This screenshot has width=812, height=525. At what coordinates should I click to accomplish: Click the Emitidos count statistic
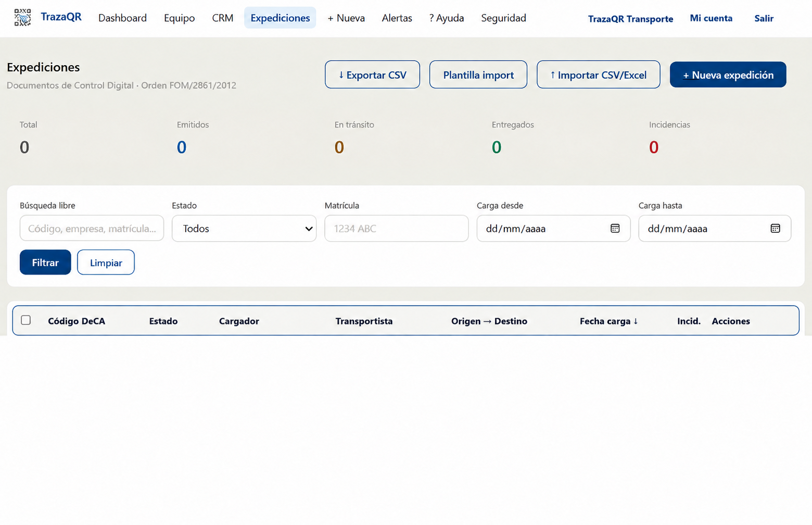[182, 147]
